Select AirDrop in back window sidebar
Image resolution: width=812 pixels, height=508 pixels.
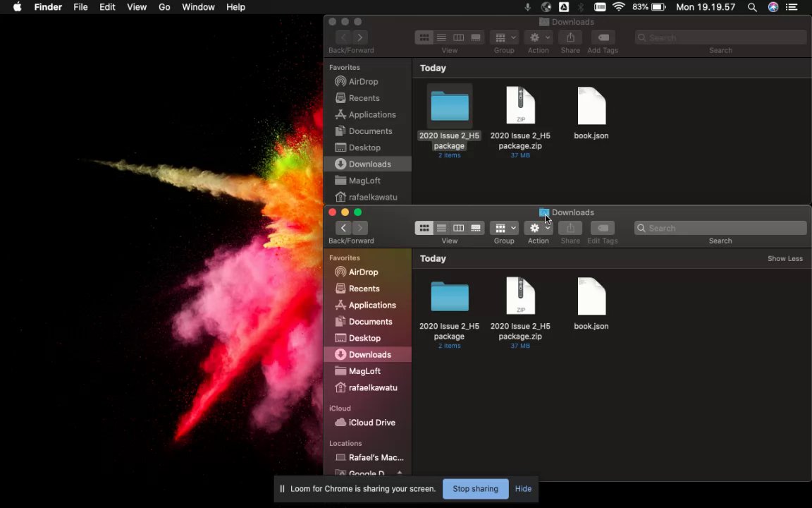367,81
